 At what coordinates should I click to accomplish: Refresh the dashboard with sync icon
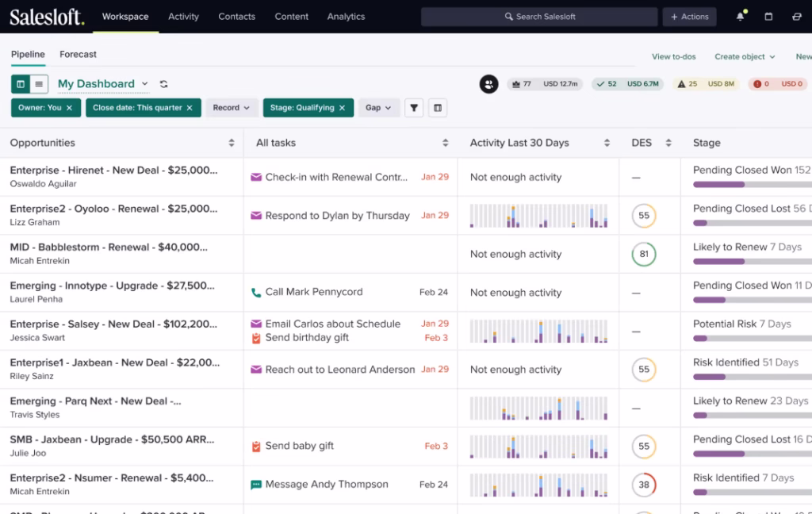163,84
